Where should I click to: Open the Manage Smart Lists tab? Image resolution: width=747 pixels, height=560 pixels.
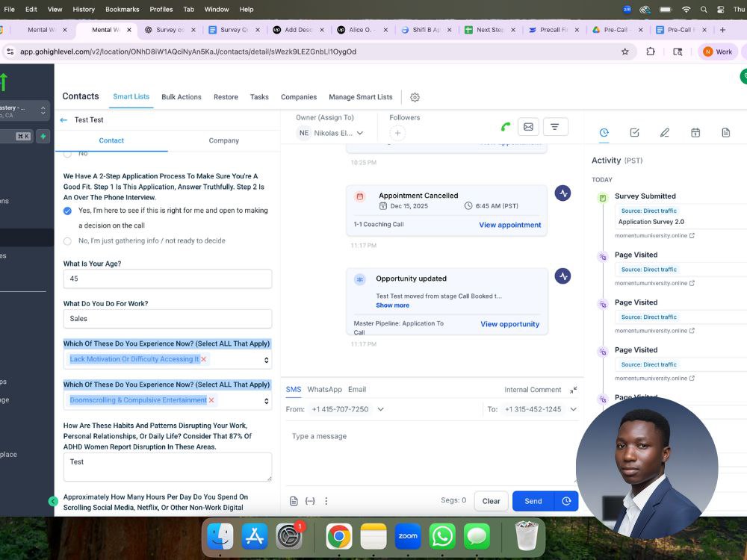click(361, 96)
